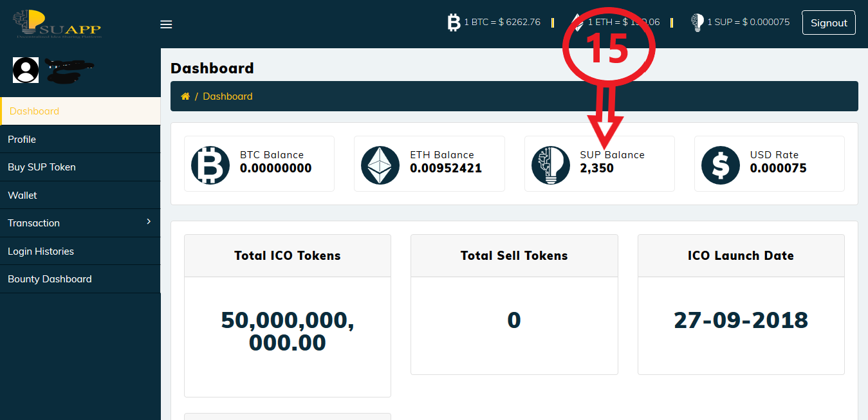The image size is (868, 420).
Task: Click the SUP lightbulb icon in header
Action: (x=697, y=23)
